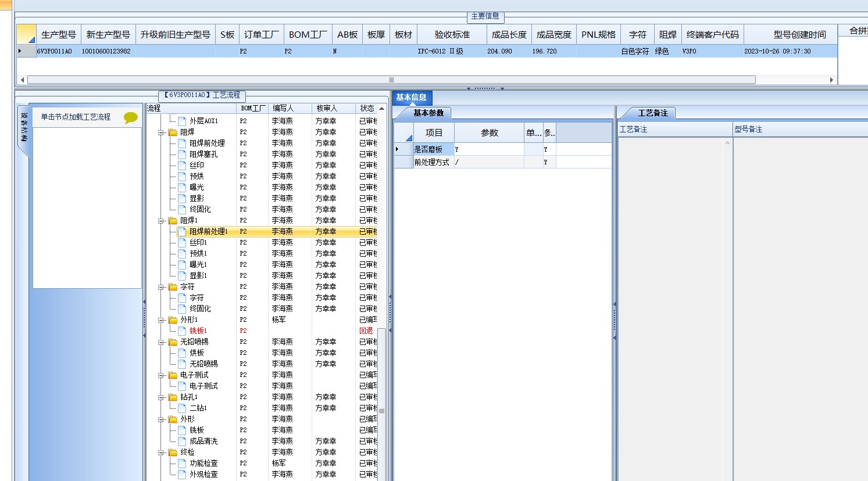The width and height of the screenshot is (868, 481).
Task: Click the 前处理方式 value cell
Action: [489, 162]
